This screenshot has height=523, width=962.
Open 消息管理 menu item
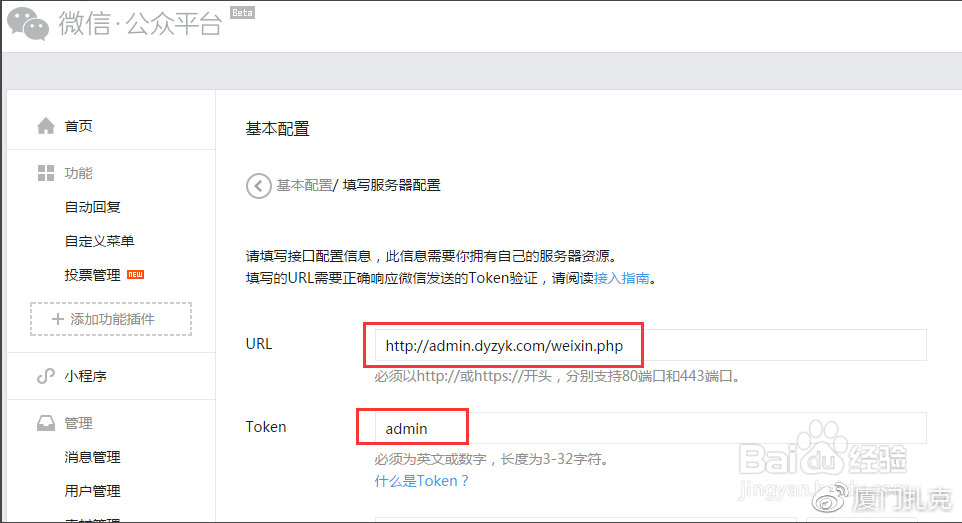click(x=93, y=457)
